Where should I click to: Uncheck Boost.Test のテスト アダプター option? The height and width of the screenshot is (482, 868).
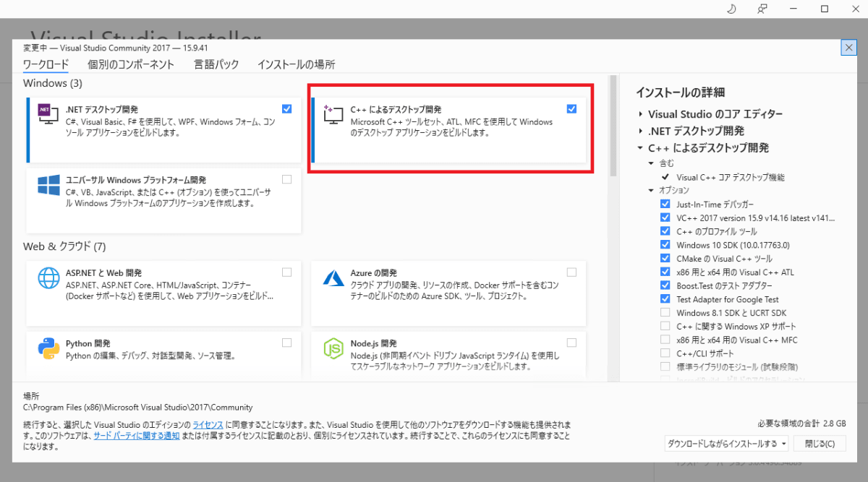[x=665, y=285]
